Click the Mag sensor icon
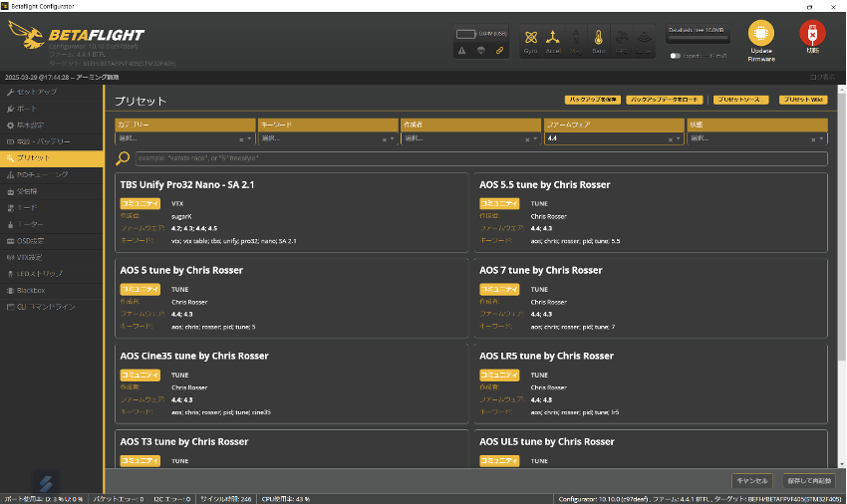Image resolution: width=847 pixels, height=504 pixels. (576, 37)
